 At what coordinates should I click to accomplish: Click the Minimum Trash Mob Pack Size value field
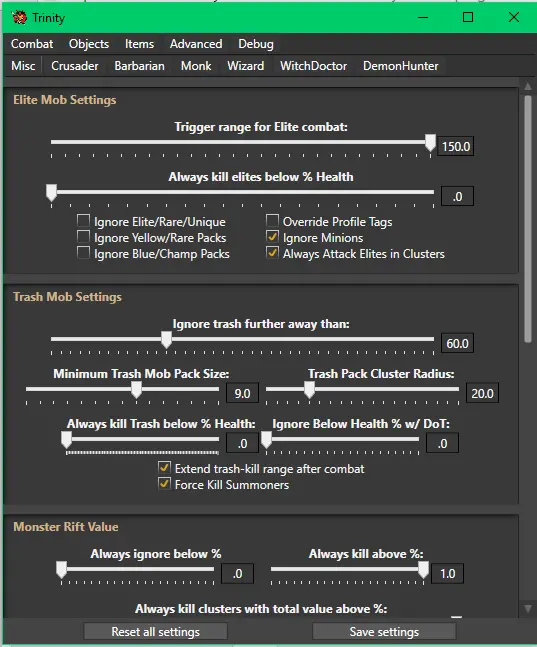tap(242, 393)
